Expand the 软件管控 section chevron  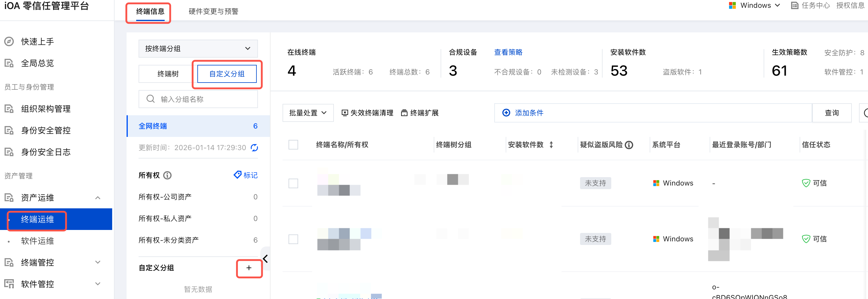[98, 284]
